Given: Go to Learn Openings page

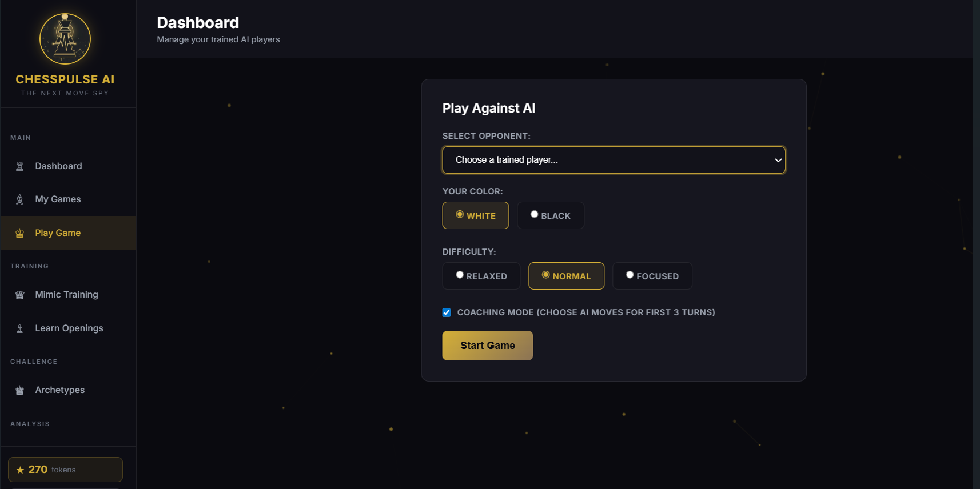Looking at the screenshot, I should tap(69, 328).
